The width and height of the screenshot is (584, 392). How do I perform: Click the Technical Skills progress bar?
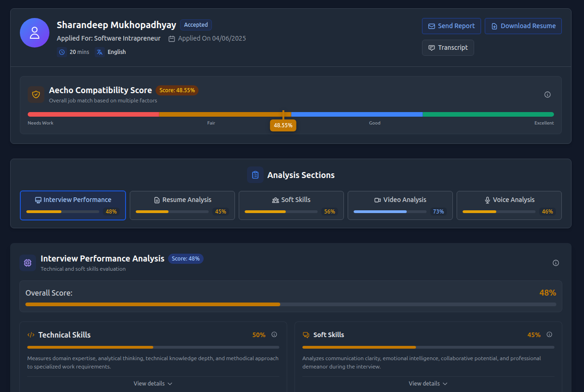pyautogui.click(x=153, y=347)
